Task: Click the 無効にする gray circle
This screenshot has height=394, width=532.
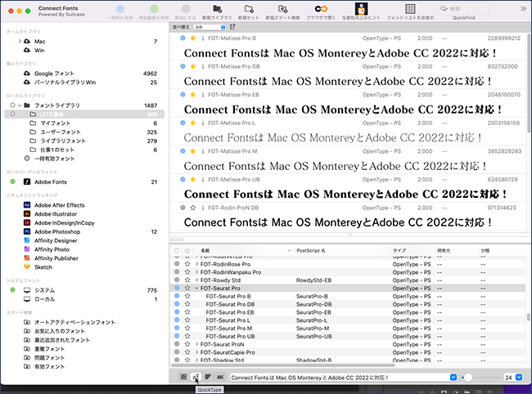Action: pyautogui.click(x=186, y=9)
